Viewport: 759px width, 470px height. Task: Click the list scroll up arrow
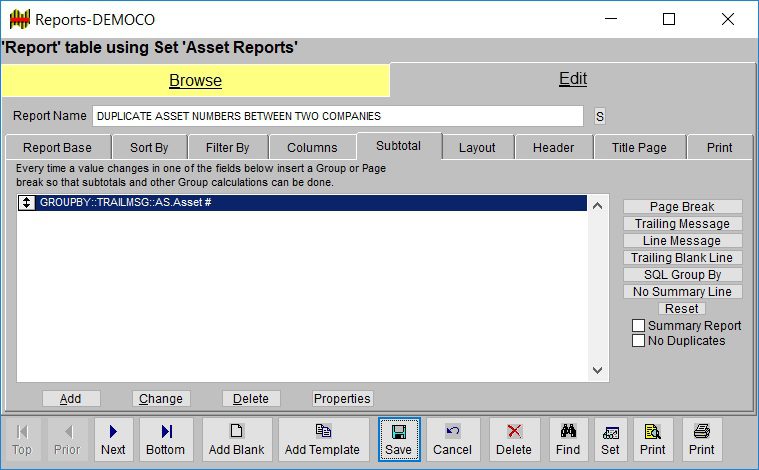[598, 206]
